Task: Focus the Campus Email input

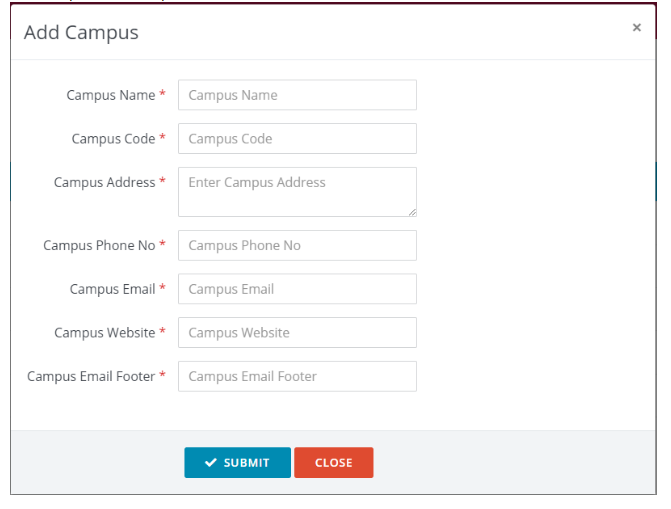Action: pos(297,289)
